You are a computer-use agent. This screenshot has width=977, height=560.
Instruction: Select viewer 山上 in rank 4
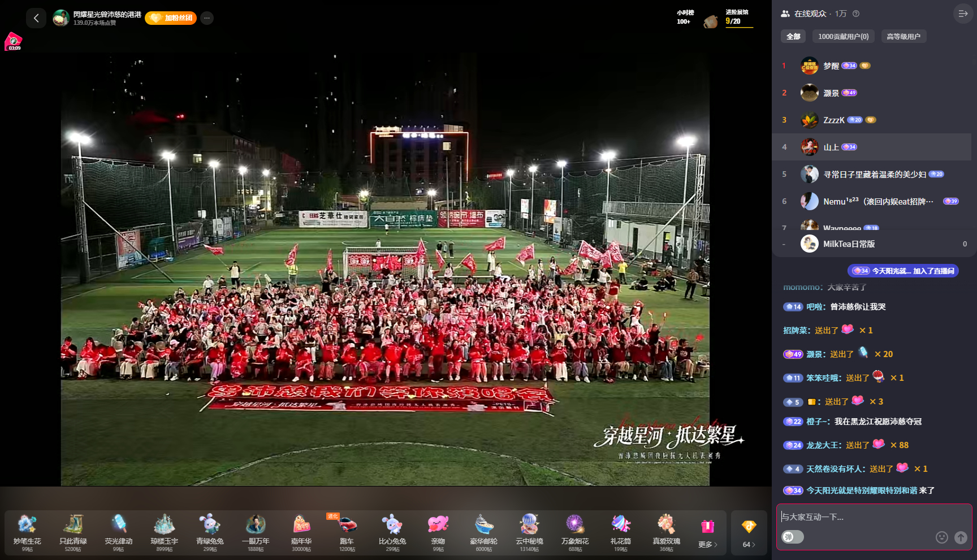pos(872,147)
